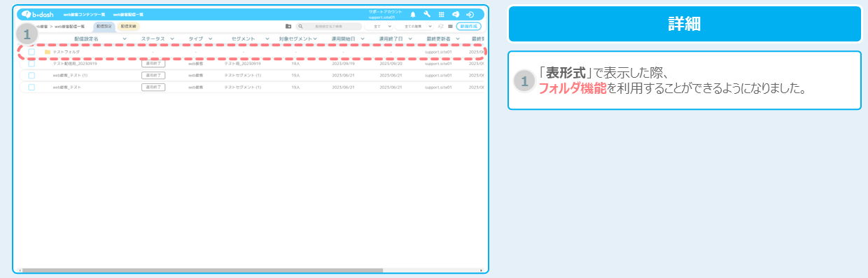Open the 運用開始日 column dropdown arrow
Viewport: 868px width, 278px height.
point(363,39)
